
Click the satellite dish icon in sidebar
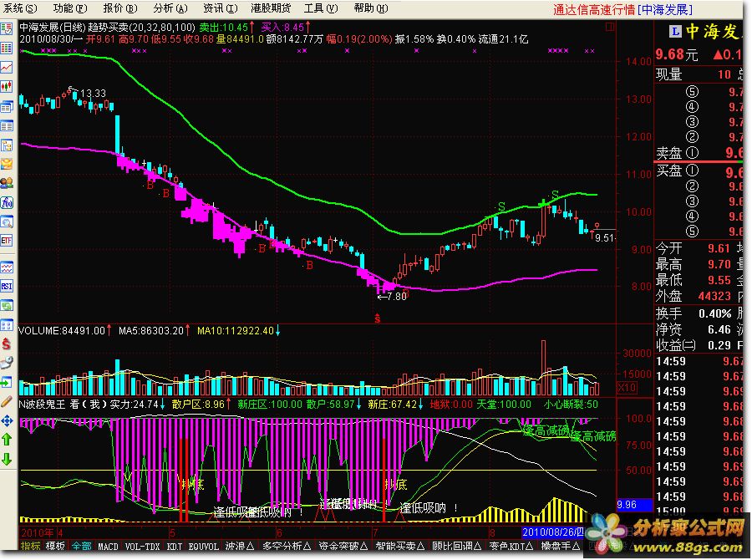coord(7,363)
